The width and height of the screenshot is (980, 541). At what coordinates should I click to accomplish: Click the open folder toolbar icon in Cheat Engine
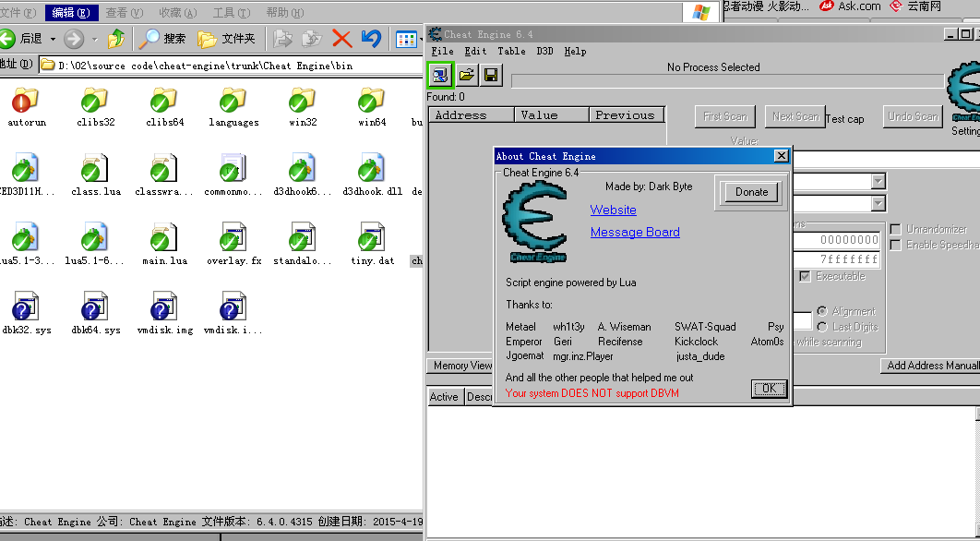467,75
